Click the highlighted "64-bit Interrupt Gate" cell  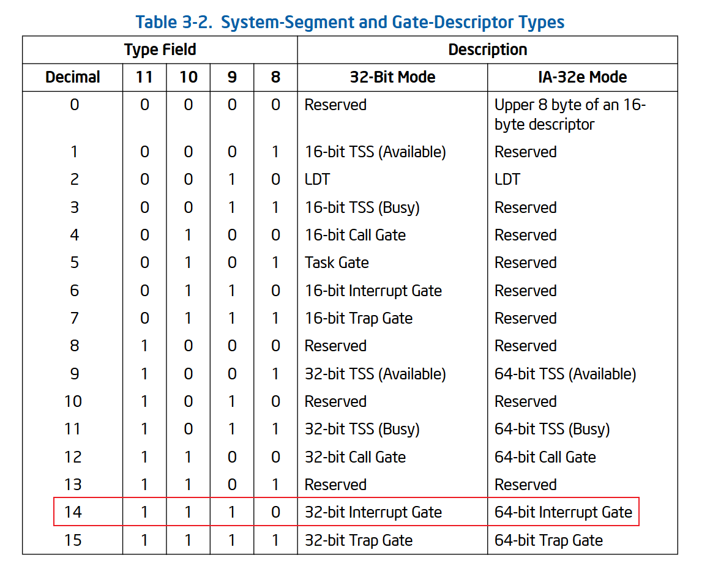click(563, 512)
